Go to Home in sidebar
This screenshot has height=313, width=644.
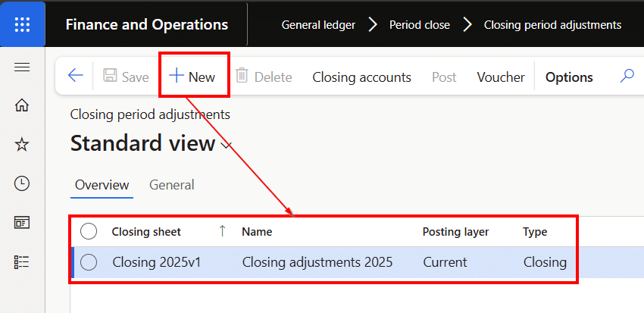(22, 105)
